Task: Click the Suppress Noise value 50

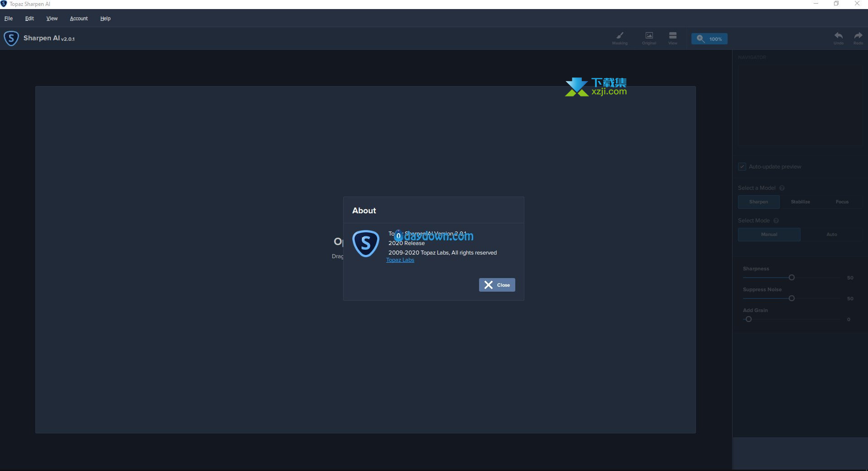Action: [x=850, y=299]
